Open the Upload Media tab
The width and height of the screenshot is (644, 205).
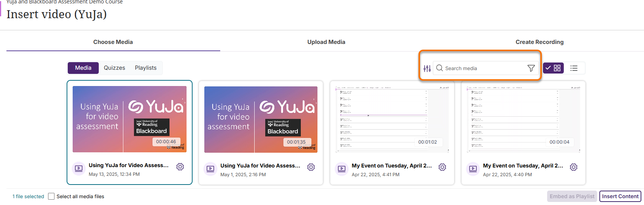[x=326, y=42]
